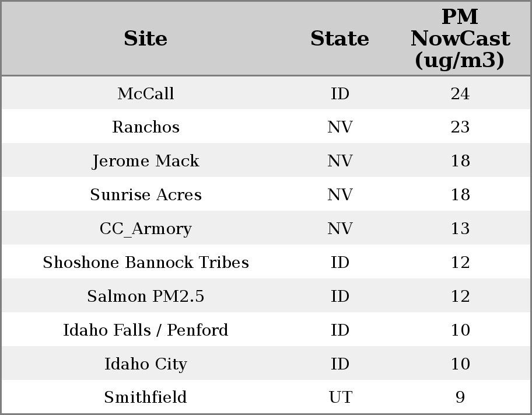Select the CC_Armory PM value 13
532x415 pixels.
pos(460,229)
